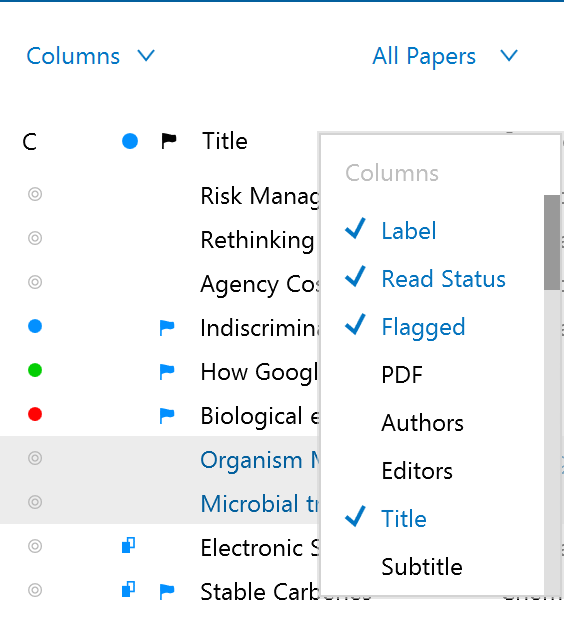This screenshot has width=564, height=624.
Task: Open the Microbial paper entry
Action: [259, 504]
